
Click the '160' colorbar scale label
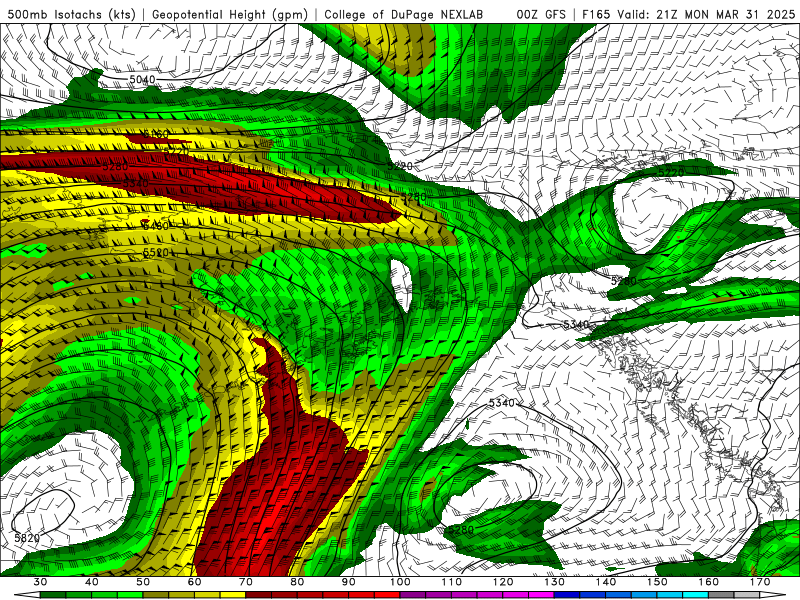[x=709, y=582]
